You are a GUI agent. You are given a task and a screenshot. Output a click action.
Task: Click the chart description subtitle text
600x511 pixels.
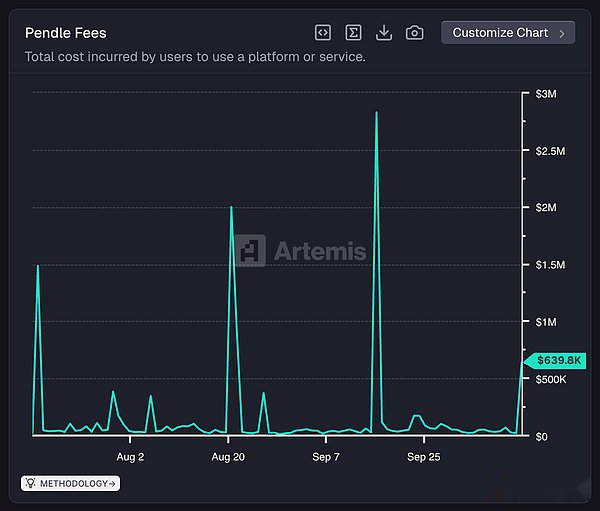pyautogui.click(x=195, y=57)
